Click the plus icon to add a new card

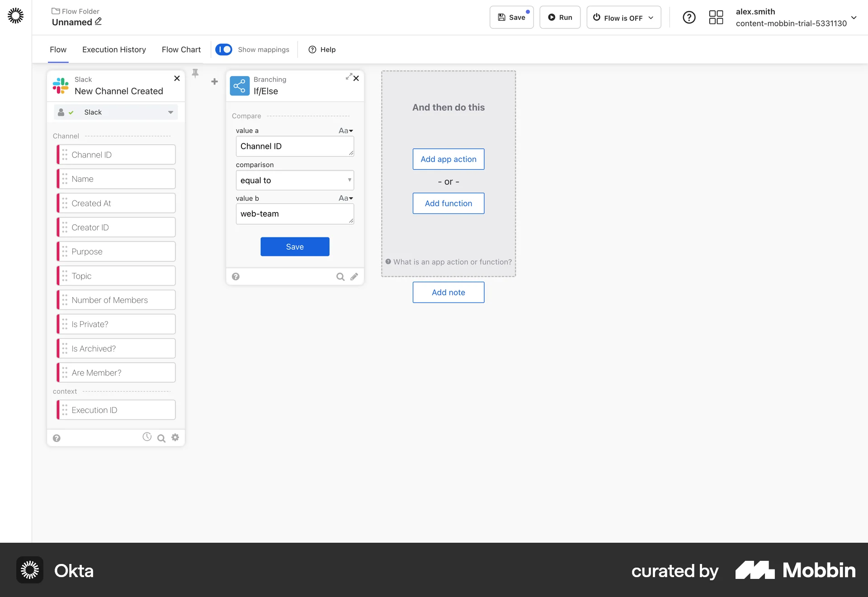pyautogui.click(x=214, y=82)
